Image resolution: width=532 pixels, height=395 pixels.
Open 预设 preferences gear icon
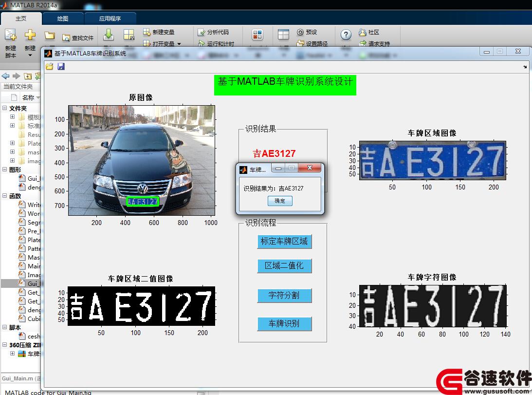click(300, 32)
